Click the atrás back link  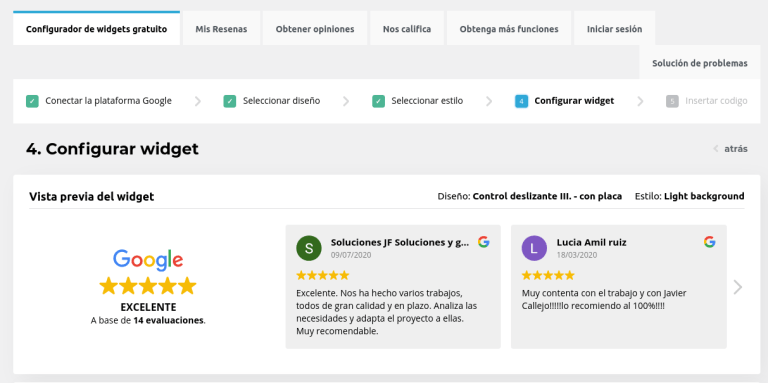point(736,149)
